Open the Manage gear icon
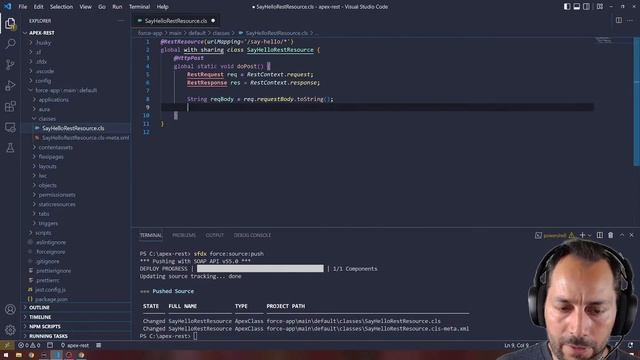640x360 pixels. point(10,330)
